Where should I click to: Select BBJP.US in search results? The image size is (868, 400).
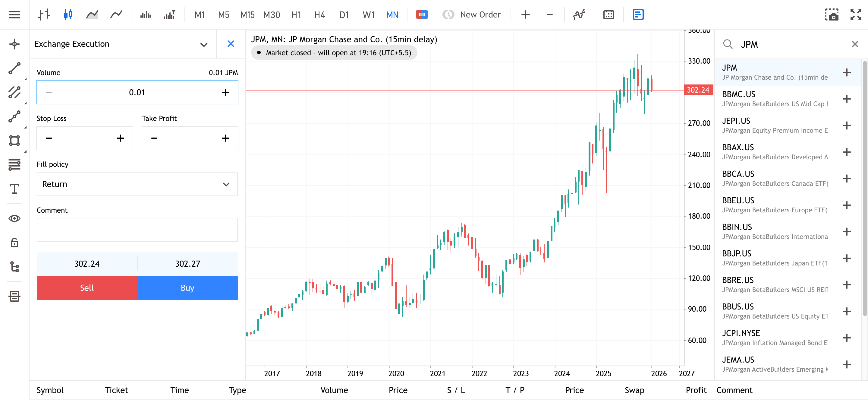coord(788,258)
